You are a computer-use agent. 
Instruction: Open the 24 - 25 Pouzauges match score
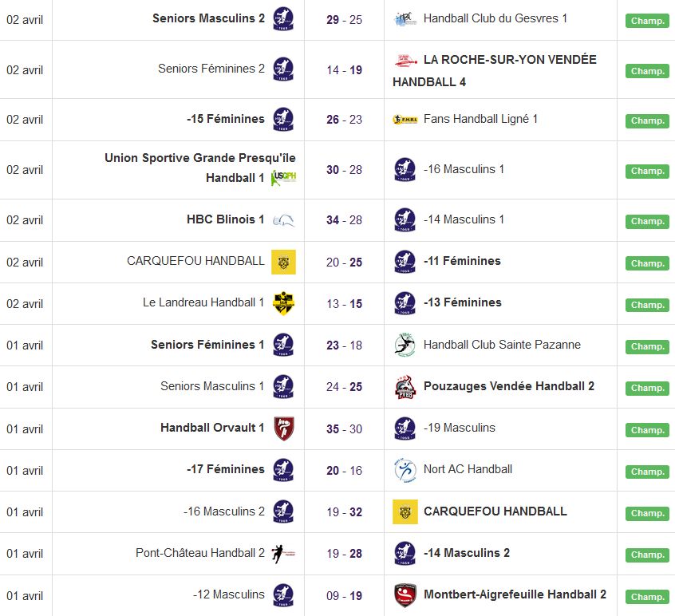[344, 387]
